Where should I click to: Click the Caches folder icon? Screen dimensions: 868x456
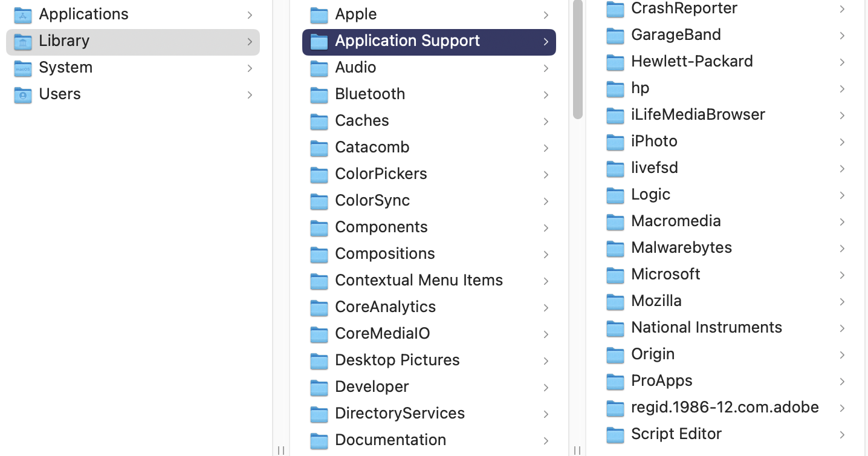319,121
